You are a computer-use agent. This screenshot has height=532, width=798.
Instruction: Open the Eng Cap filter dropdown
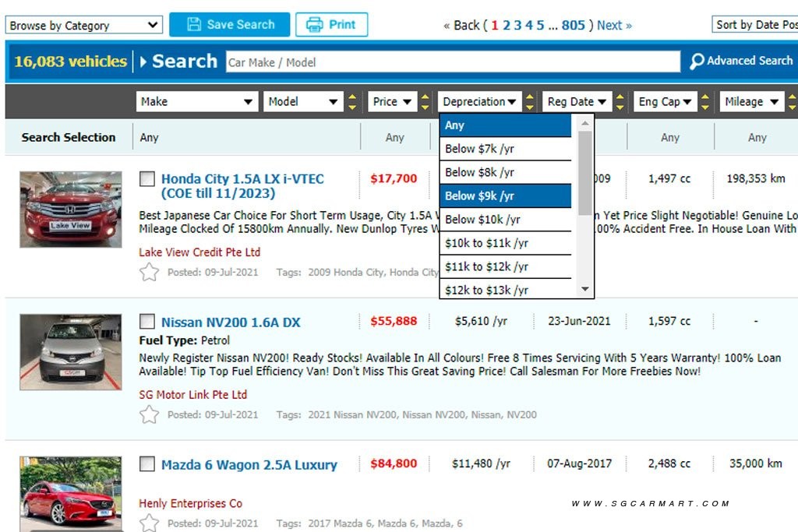click(666, 102)
